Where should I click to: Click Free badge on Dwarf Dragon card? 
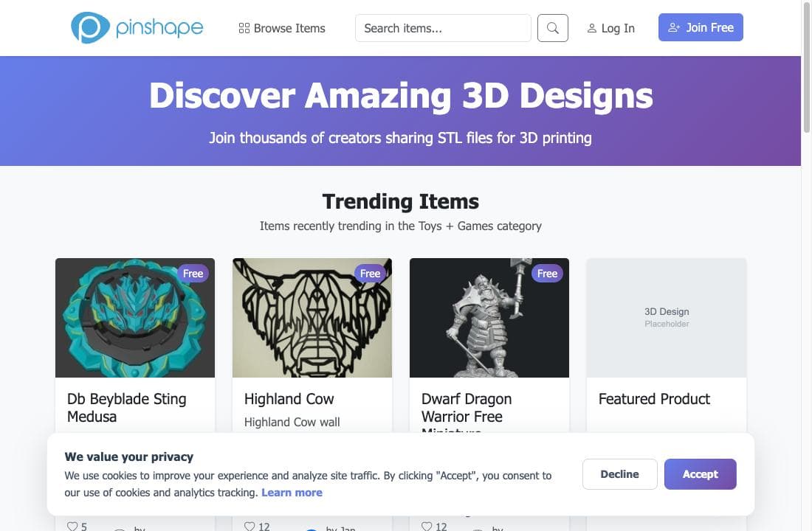point(548,274)
